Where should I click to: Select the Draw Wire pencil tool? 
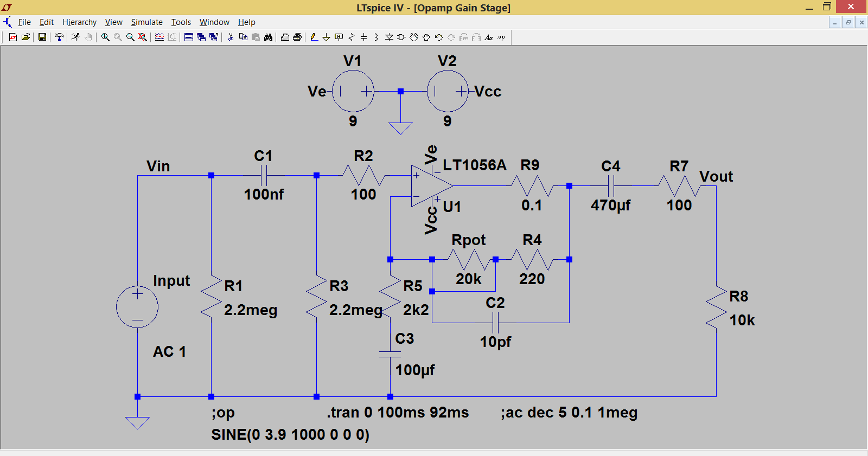[314, 37]
